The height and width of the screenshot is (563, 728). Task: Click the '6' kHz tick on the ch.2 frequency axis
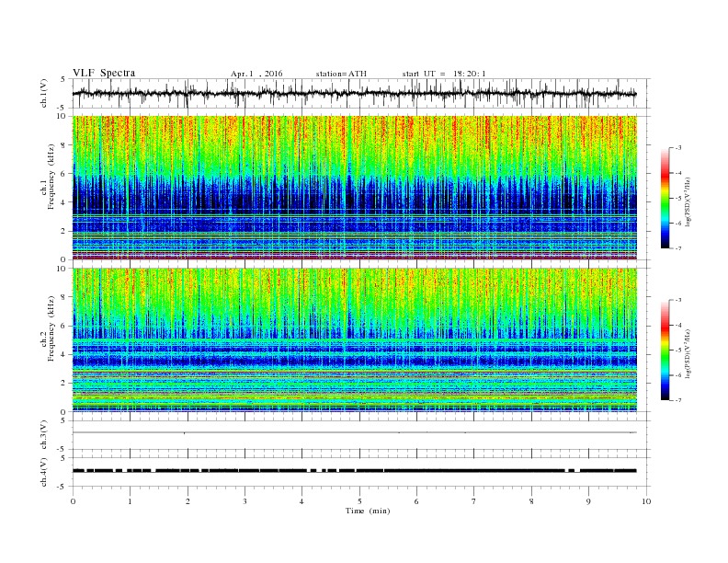point(64,326)
